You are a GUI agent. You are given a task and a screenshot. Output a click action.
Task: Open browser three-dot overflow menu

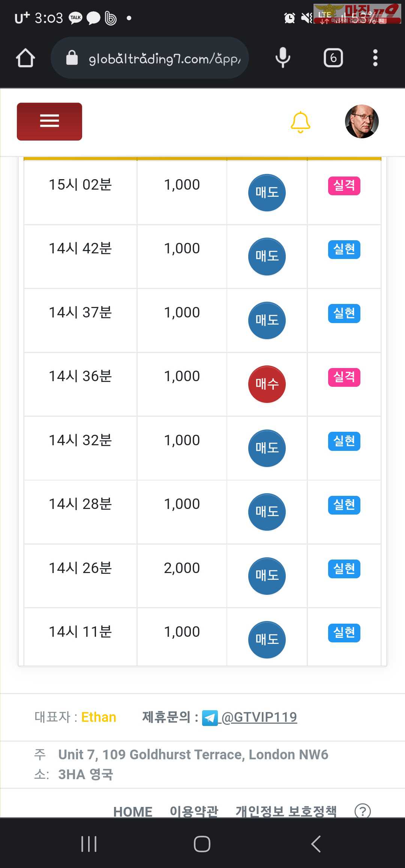(x=375, y=58)
